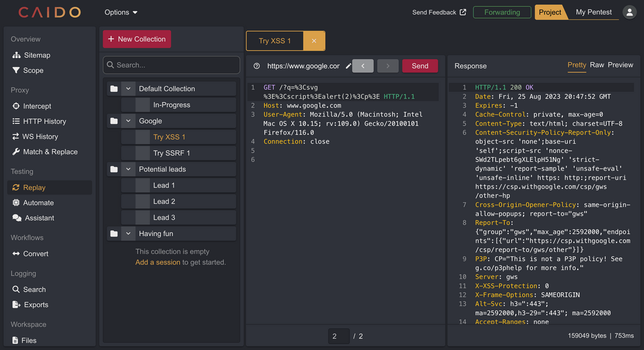
Task: Switch to the Automate tool
Action: click(40, 202)
